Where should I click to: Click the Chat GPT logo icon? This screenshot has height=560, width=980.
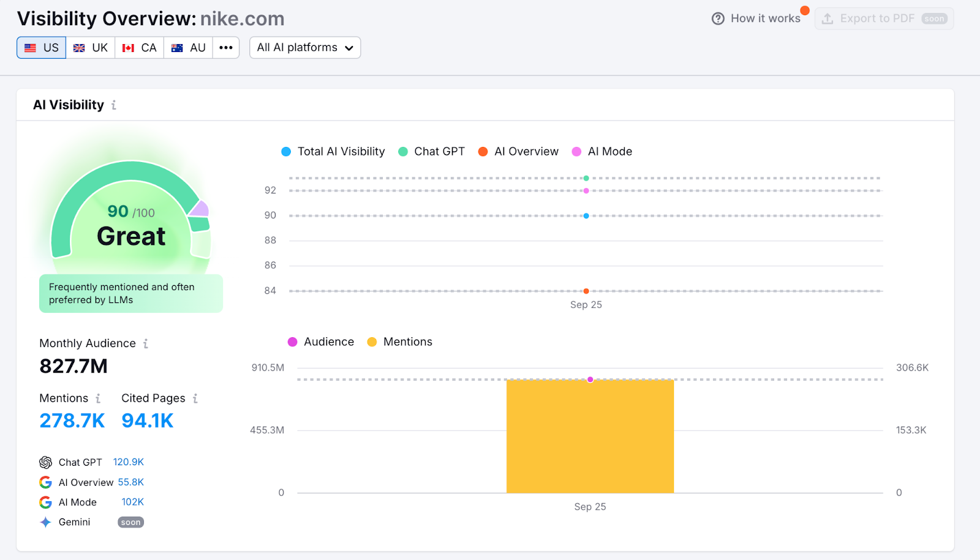(45, 463)
